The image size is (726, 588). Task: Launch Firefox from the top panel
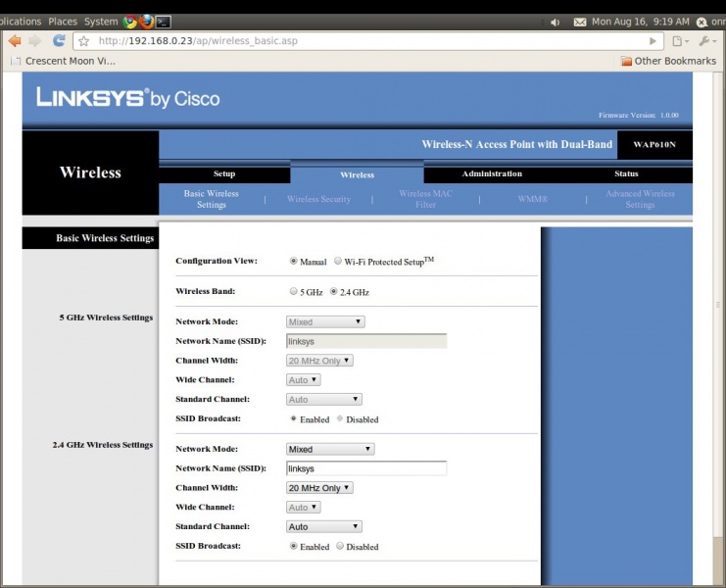click(x=147, y=21)
